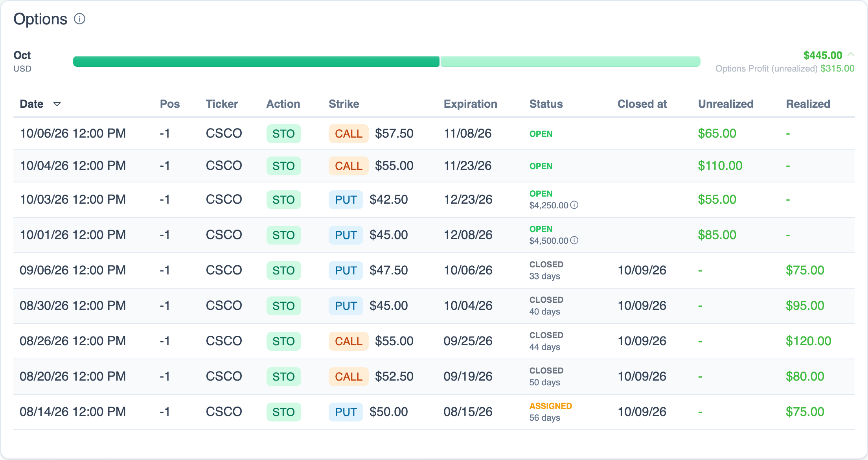Click the CALL badge for $57.50 strike

[x=349, y=134]
